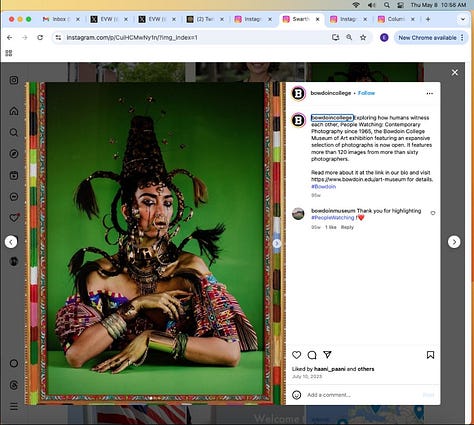This screenshot has width=474, height=425.
Task: Reply to bowdoinmuseum comment
Action: pyautogui.click(x=347, y=227)
